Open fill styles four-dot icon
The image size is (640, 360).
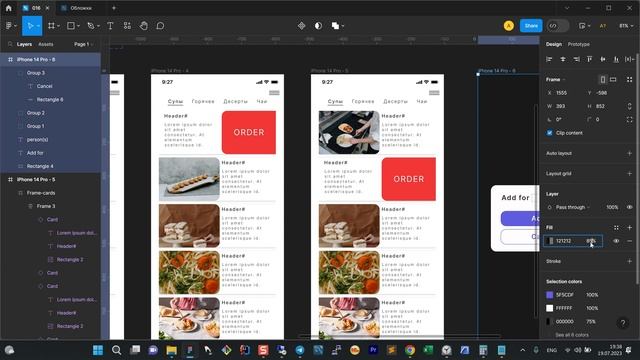click(x=616, y=227)
